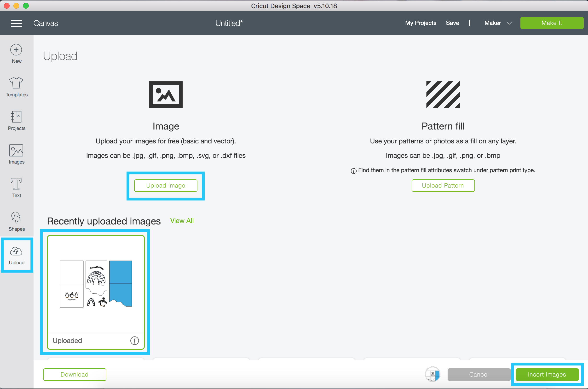This screenshot has height=389, width=588.
Task: Click the Upload Image button
Action: pos(166,186)
